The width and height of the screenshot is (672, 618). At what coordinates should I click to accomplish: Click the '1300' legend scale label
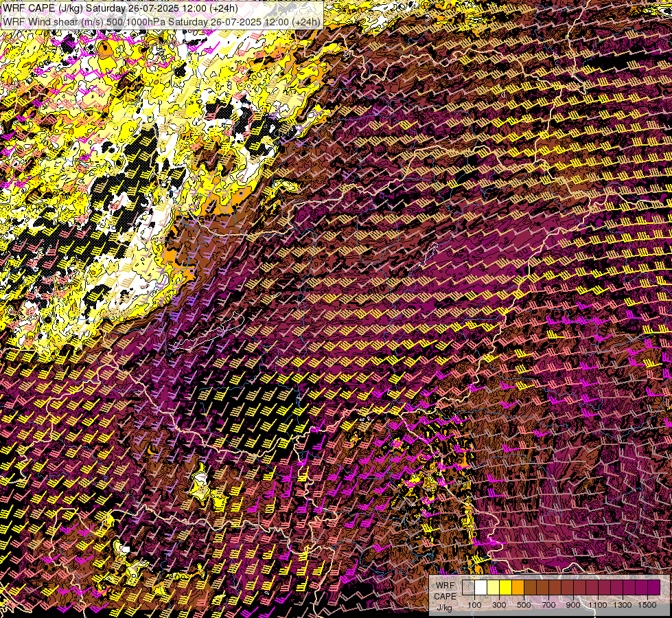click(x=623, y=605)
